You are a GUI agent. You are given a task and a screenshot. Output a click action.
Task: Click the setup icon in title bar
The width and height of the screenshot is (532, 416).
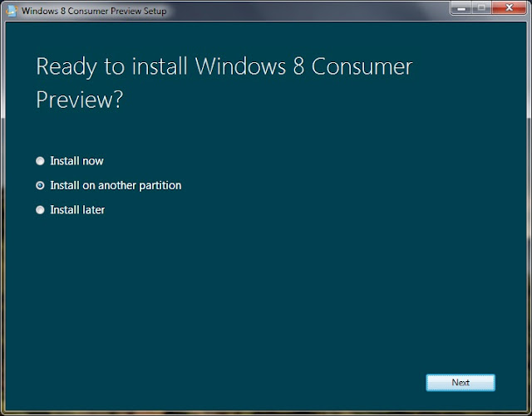point(11,11)
